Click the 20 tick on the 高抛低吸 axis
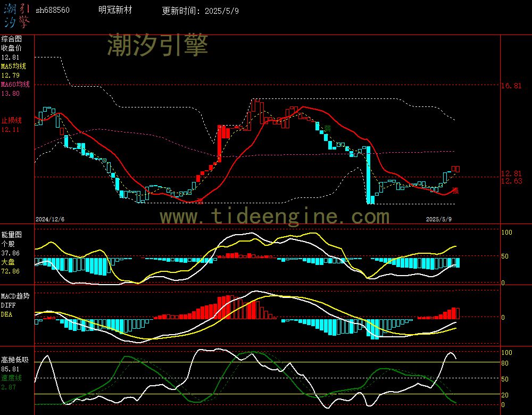This screenshot has height=415, width=532. [505, 395]
